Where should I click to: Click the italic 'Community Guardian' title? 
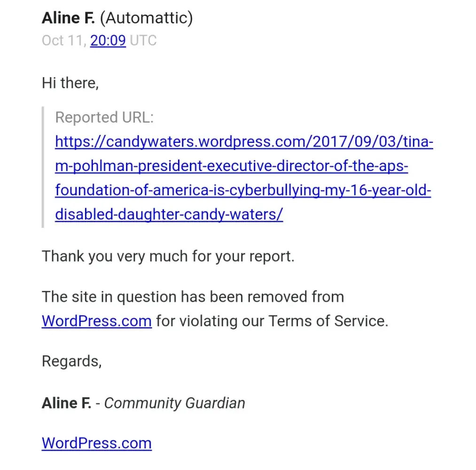tap(174, 403)
